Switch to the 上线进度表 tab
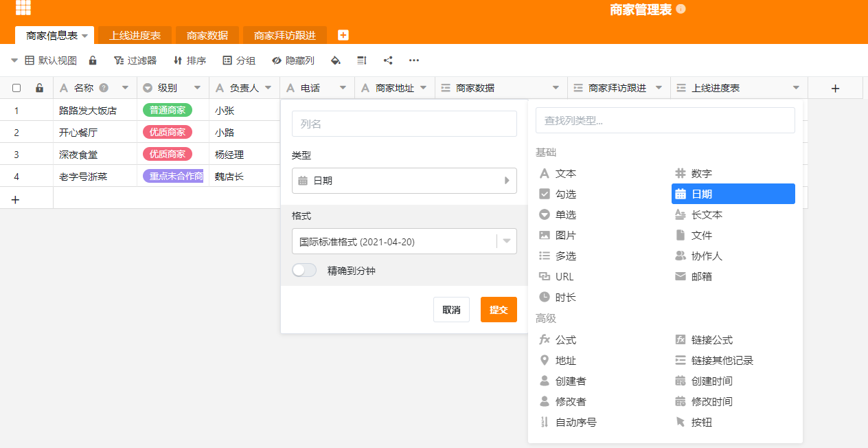 coord(135,35)
